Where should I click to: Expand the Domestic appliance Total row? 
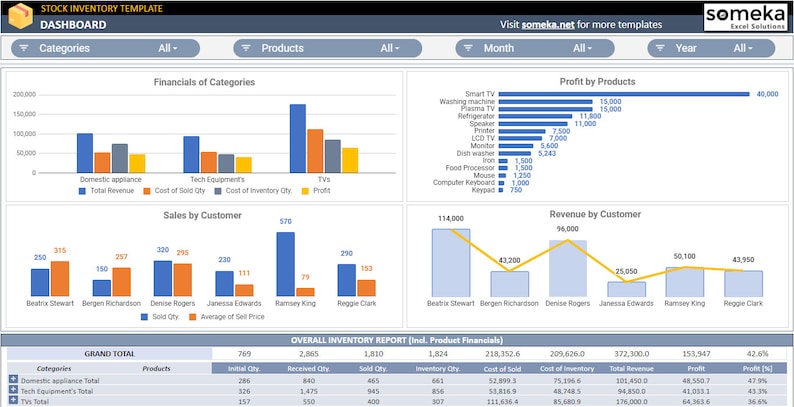point(13,379)
